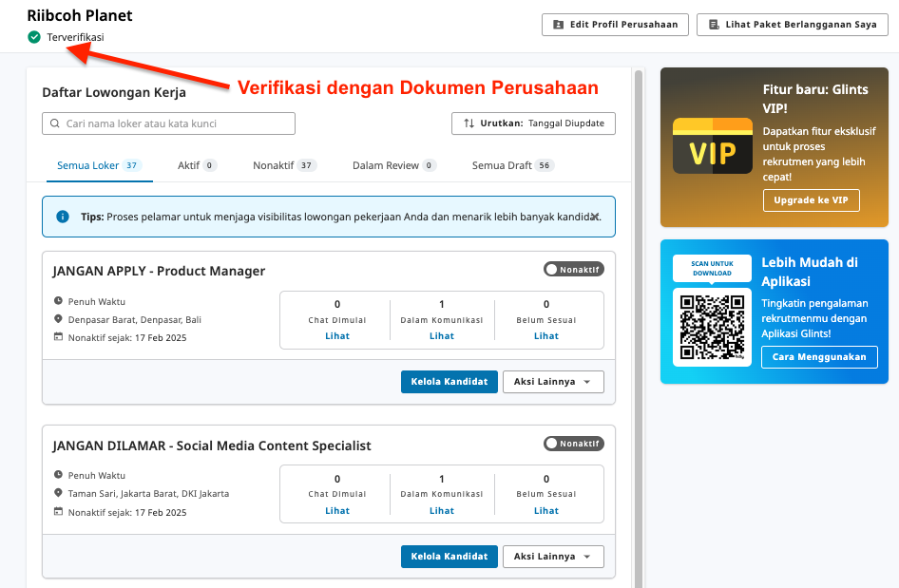Click the QR code for app download
Viewport: 899px width, 588px height.
click(712, 327)
